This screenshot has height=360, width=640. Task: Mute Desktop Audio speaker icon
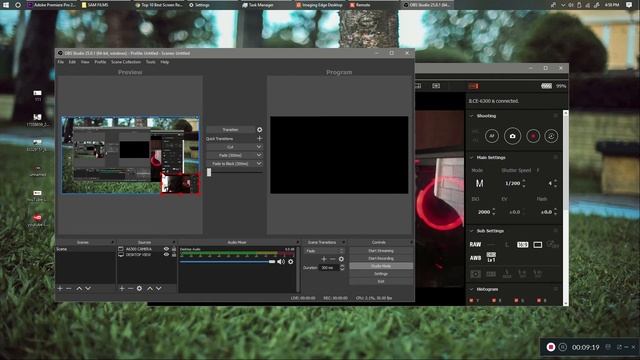pos(281,262)
